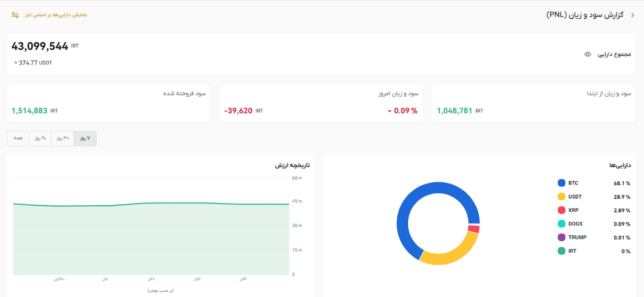Click the red down arrow by today's 0.09%

(390, 111)
